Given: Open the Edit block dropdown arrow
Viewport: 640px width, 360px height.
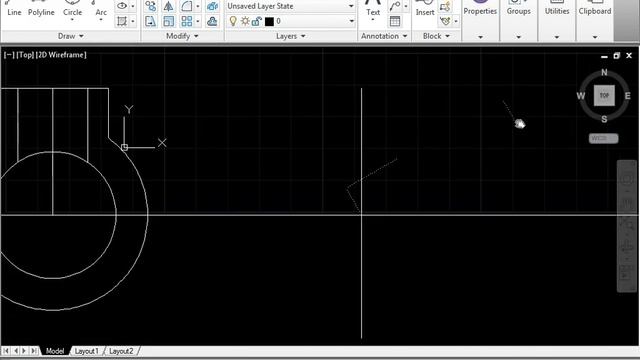Looking at the screenshot, I should [x=456, y=21].
